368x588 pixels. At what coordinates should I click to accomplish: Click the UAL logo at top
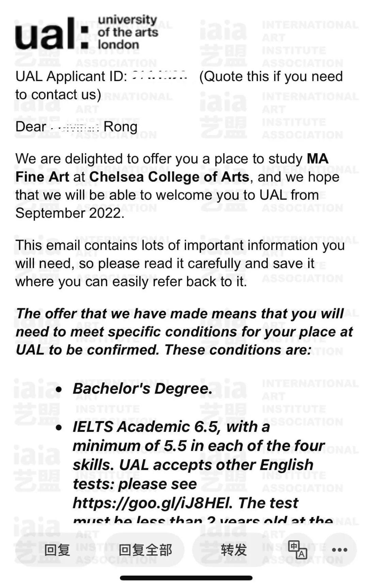(x=87, y=33)
